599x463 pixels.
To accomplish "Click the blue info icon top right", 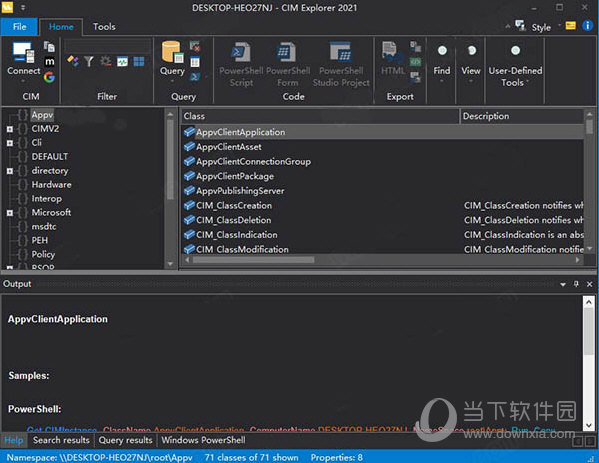I will (588, 26).
